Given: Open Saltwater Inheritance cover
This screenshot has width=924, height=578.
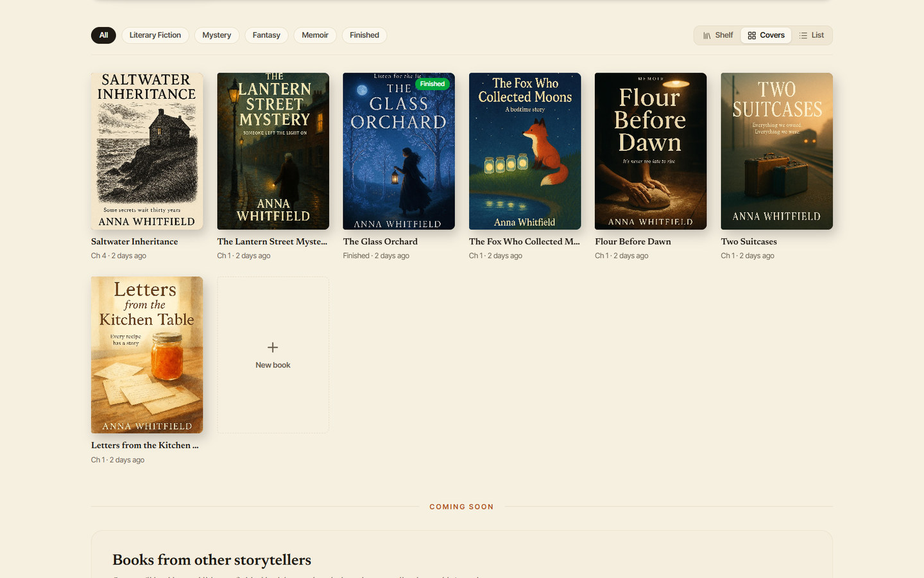Looking at the screenshot, I should pos(147,151).
